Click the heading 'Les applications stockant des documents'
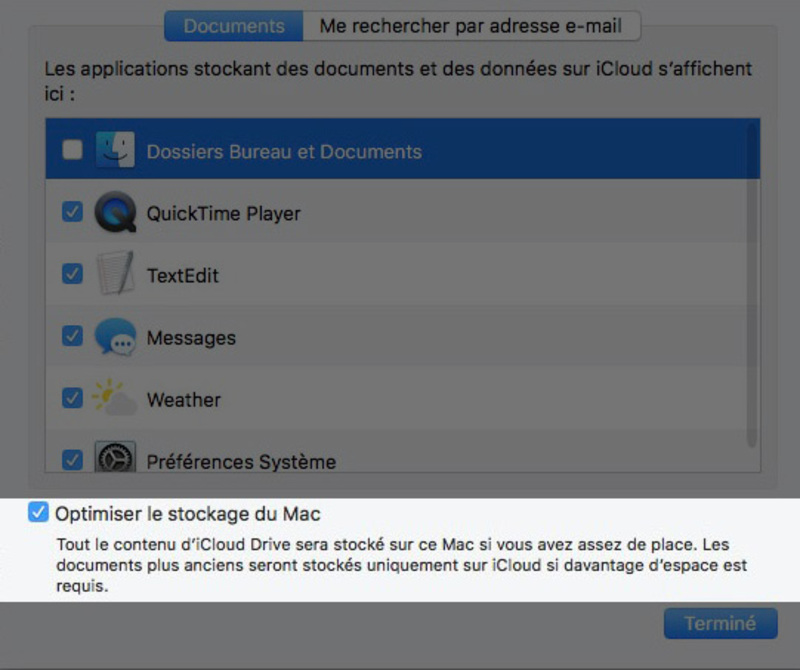Viewport: 800px width, 670px height. (x=398, y=81)
